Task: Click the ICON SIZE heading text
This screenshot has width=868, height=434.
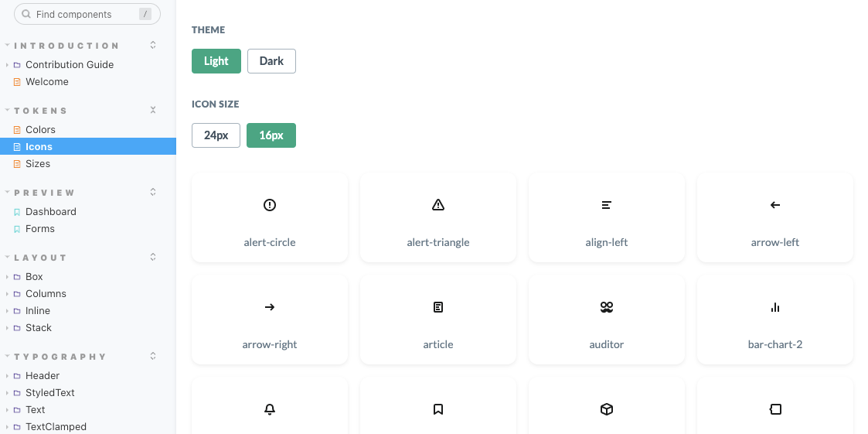Action: click(x=216, y=104)
